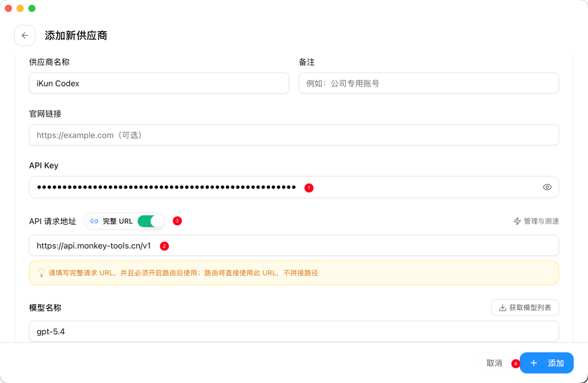
Task: Maximize the window with the green button
Action: (32, 8)
